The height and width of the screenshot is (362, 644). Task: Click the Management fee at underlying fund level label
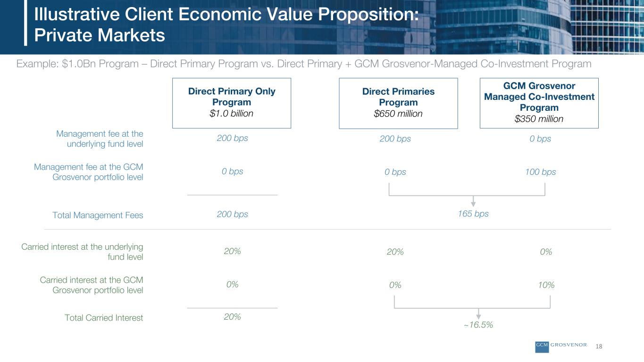(100, 139)
